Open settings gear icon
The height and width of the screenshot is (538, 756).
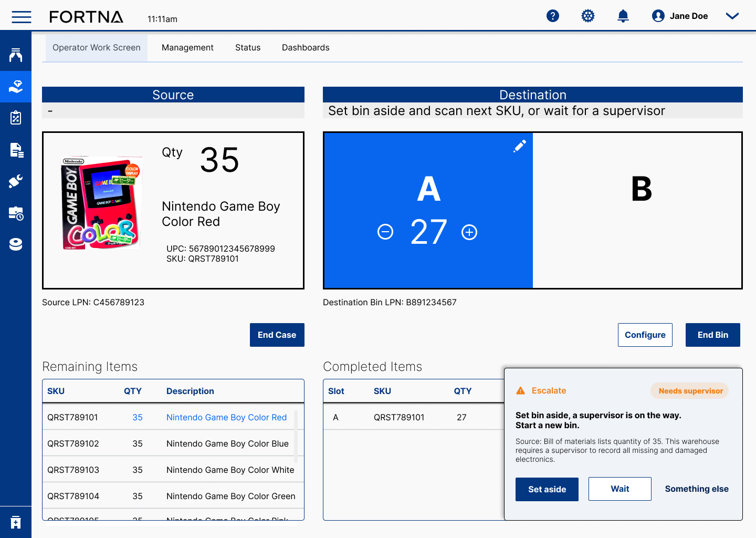click(x=588, y=16)
